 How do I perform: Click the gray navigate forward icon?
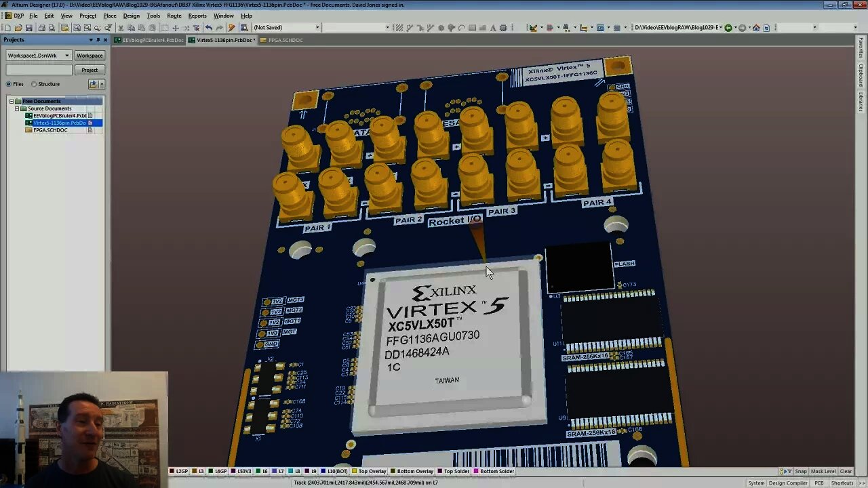click(742, 28)
